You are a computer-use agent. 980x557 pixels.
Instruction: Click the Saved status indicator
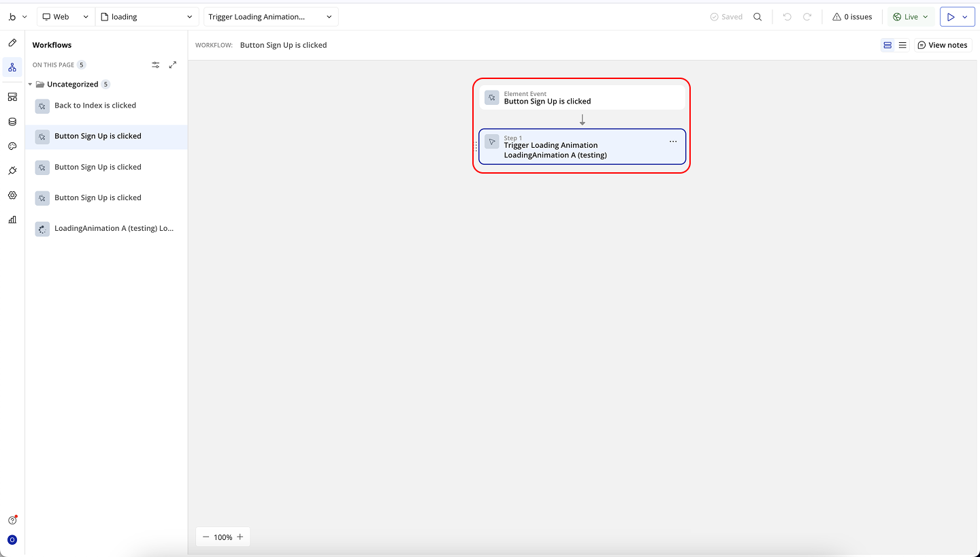coord(726,17)
